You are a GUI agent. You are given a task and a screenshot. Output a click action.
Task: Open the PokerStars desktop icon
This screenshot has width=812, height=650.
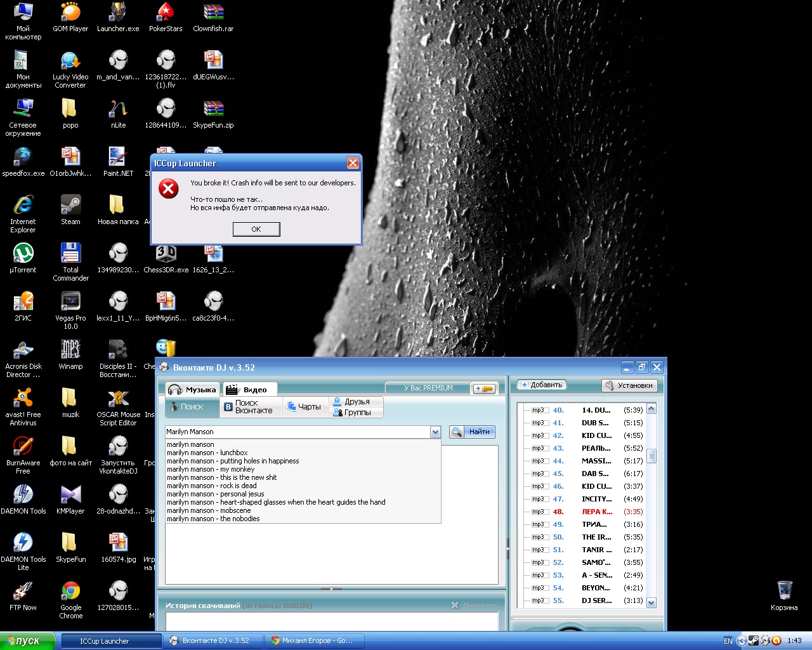tap(166, 17)
